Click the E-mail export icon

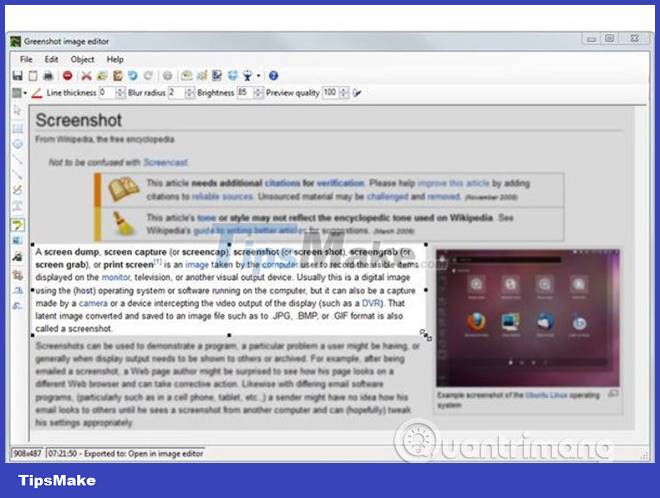[x=186, y=76]
